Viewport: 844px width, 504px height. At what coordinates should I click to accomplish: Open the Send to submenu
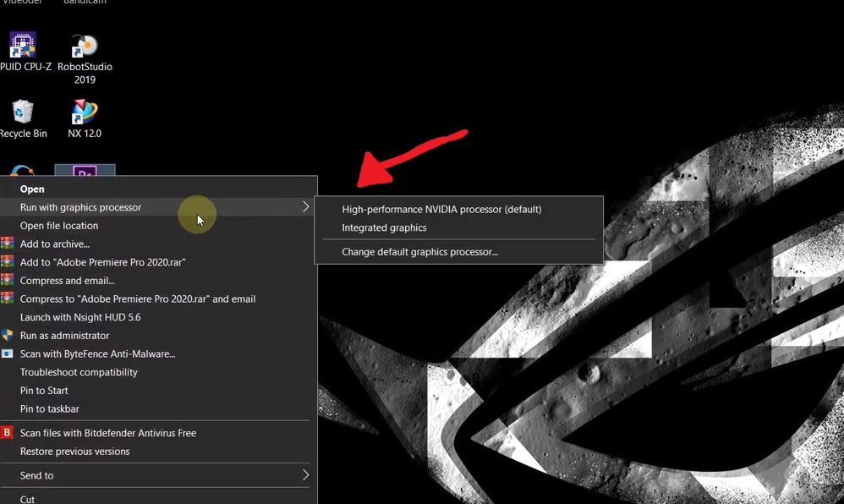click(158, 475)
